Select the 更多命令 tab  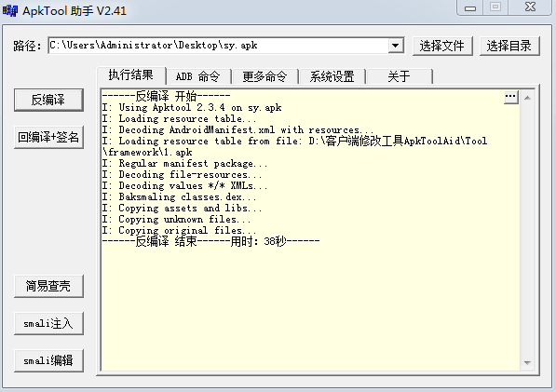point(264,76)
